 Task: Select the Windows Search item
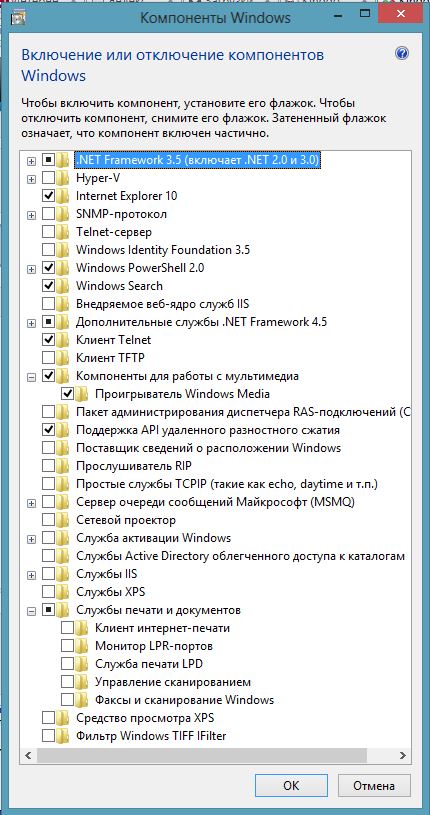click(x=119, y=286)
